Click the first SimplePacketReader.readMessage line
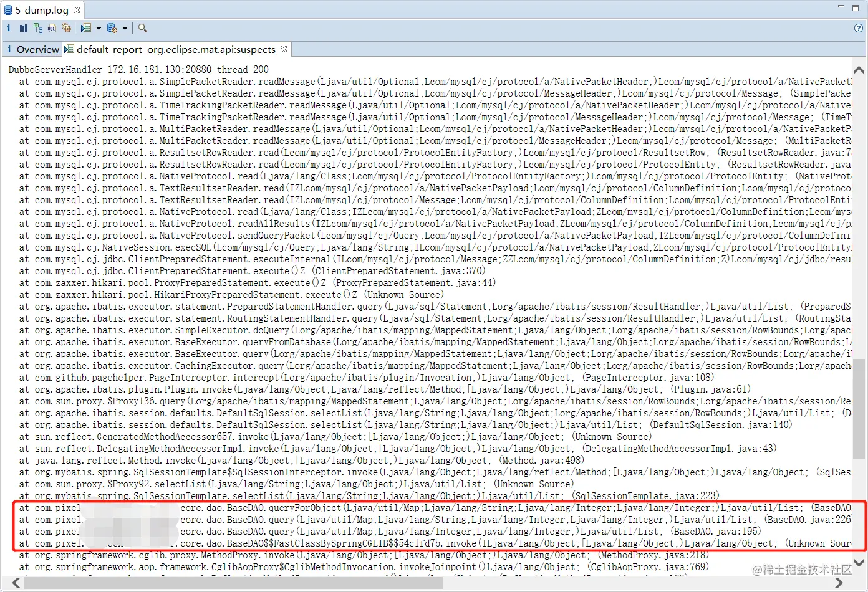The image size is (868, 592). [x=435, y=81]
